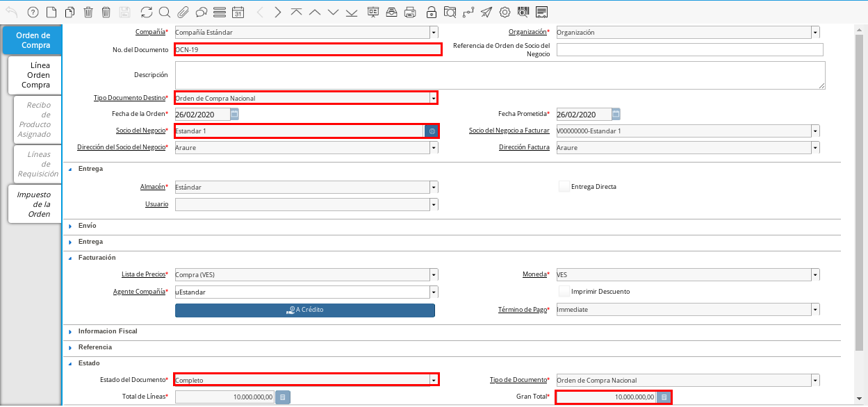
Task: Expand the Envío section
Action: click(87, 226)
